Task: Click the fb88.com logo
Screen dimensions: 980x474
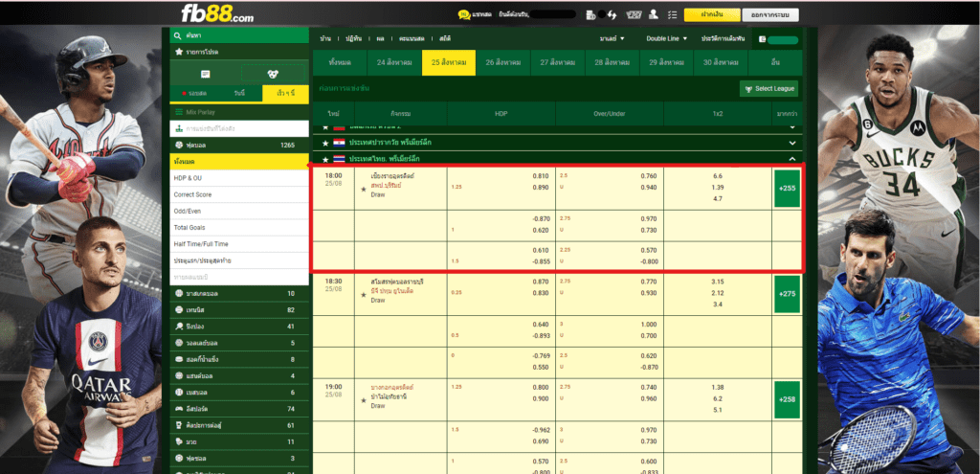Action: pos(217,12)
